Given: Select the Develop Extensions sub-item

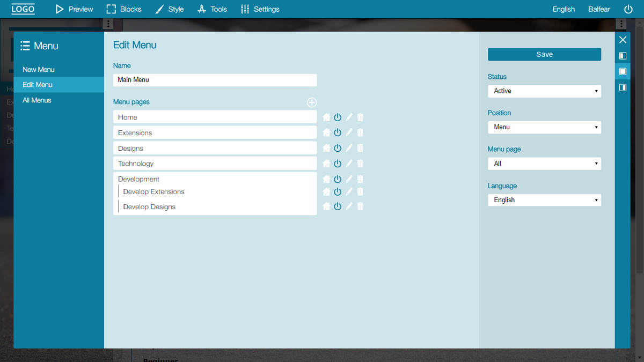Looking at the screenshot, I should click(217, 191).
